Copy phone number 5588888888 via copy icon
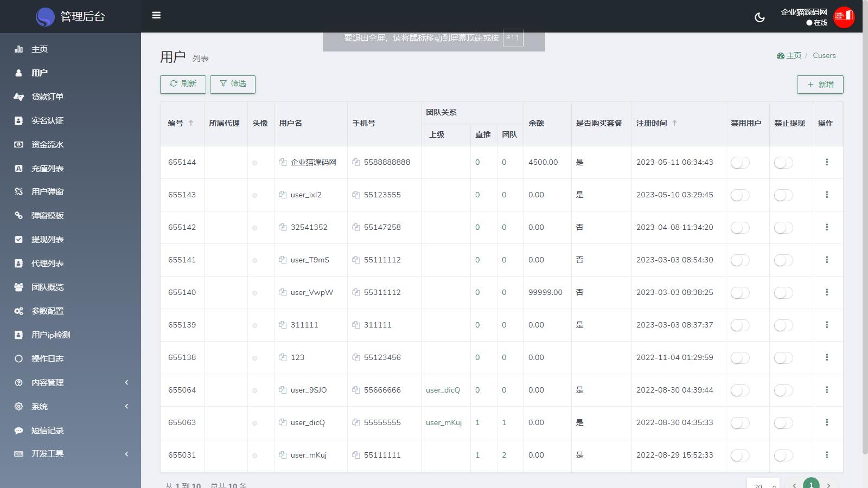The height and width of the screenshot is (488, 868). (356, 162)
